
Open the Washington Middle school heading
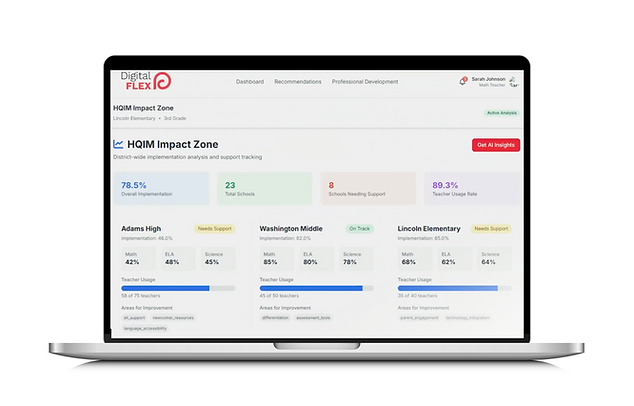[x=291, y=228]
